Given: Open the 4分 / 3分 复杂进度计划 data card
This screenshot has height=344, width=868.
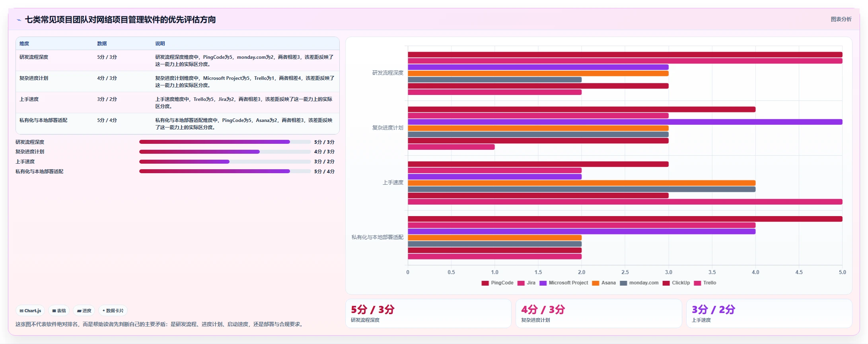Looking at the screenshot, I should tap(599, 313).
